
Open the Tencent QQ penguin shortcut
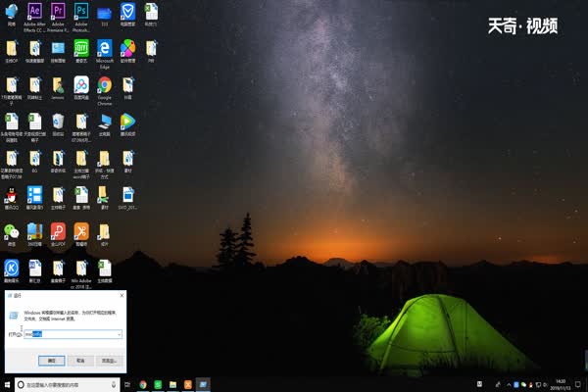11,198
